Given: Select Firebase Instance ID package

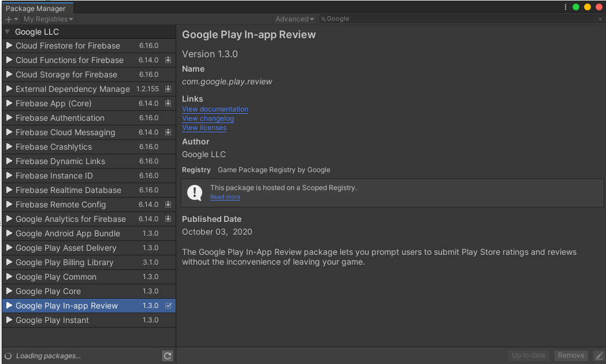Looking at the screenshot, I should point(89,176).
